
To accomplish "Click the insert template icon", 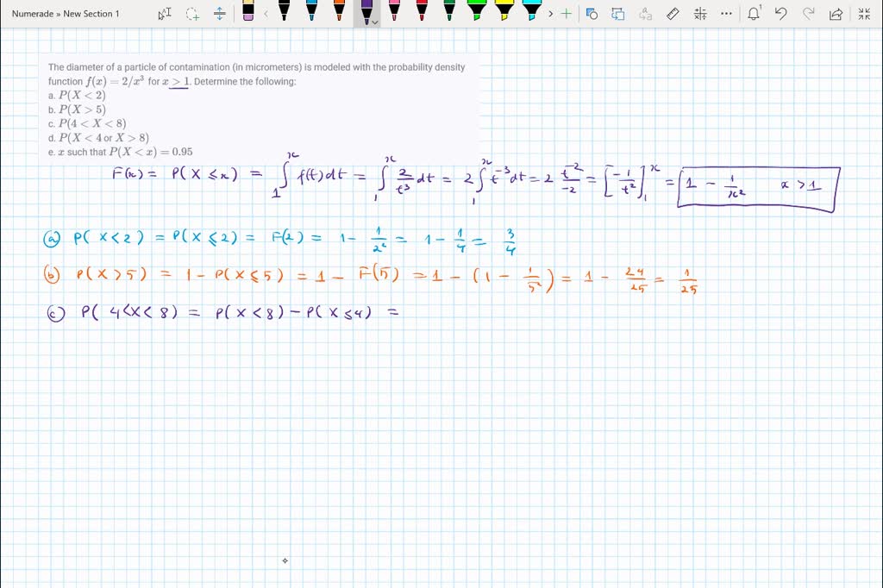I will pos(619,14).
